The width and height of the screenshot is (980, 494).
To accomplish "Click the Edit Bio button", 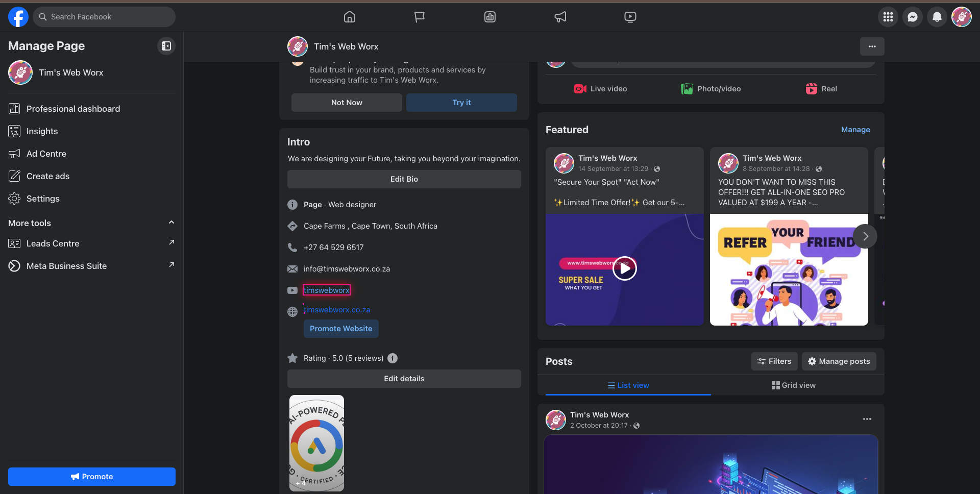I will click(404, 179).
